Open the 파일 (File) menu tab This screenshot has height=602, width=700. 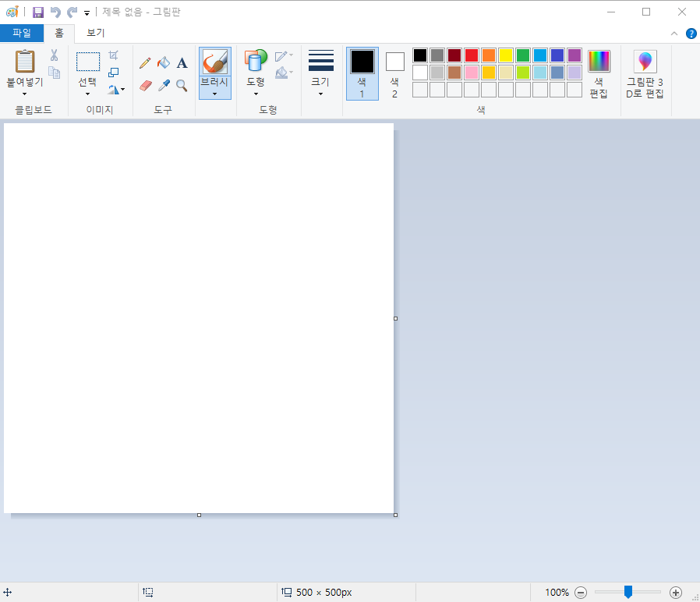pyautogui.click(x=22, y=33)
